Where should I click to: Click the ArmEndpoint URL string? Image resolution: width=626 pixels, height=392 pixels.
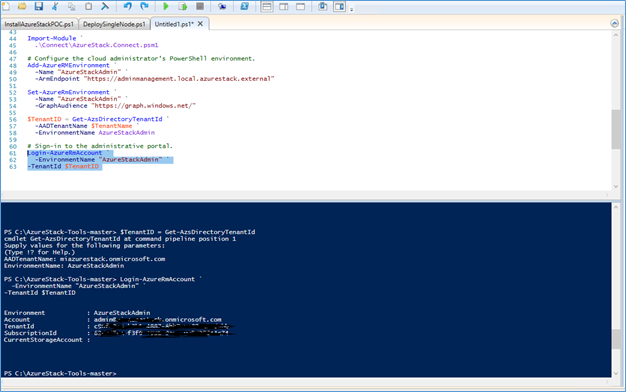pos(179,79)
